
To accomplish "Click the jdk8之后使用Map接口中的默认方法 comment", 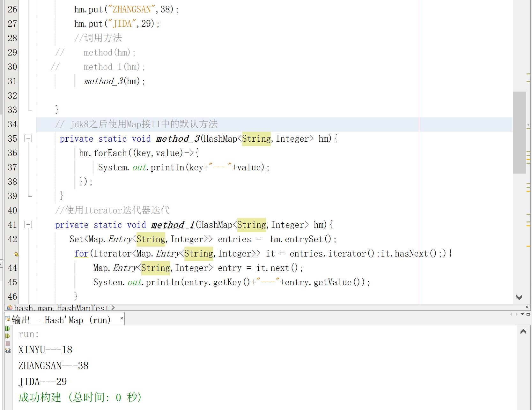I will 137,124.
